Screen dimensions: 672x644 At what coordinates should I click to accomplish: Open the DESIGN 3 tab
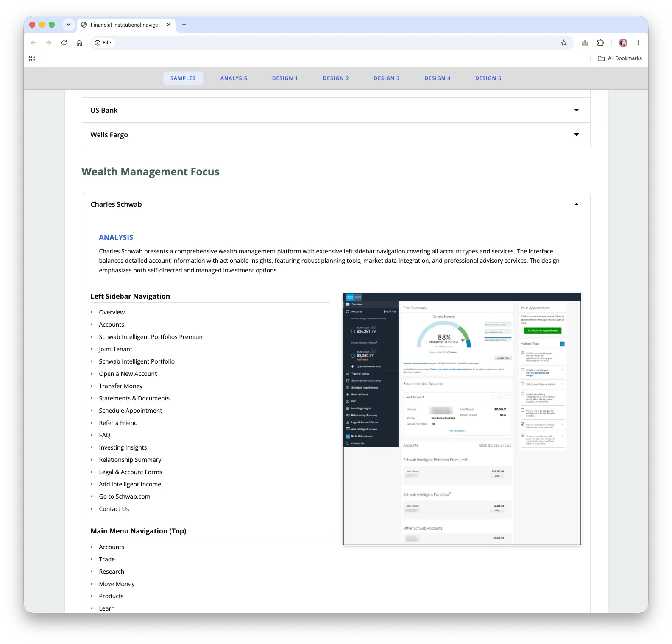387,78
